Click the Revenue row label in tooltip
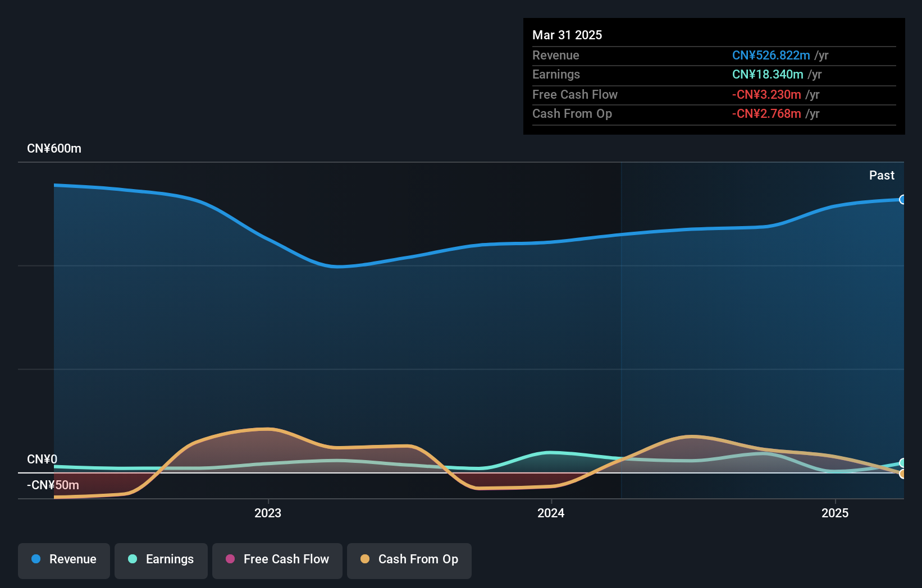 coord(555,55)
